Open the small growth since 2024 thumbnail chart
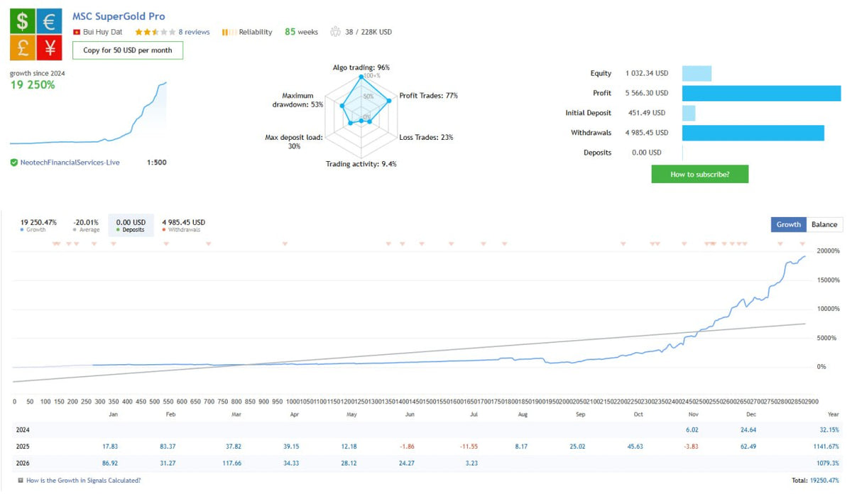Screen dimensions: 852x504 click(89, 114)
